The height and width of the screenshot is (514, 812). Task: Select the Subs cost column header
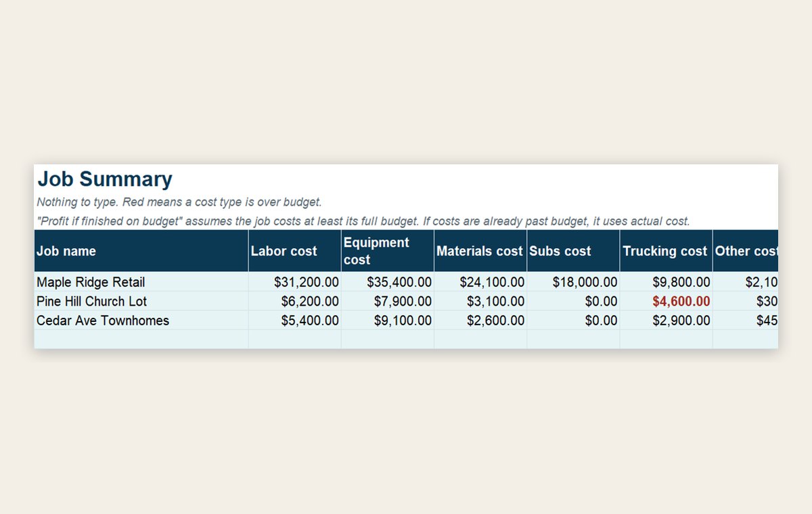(x=572, y=251)
